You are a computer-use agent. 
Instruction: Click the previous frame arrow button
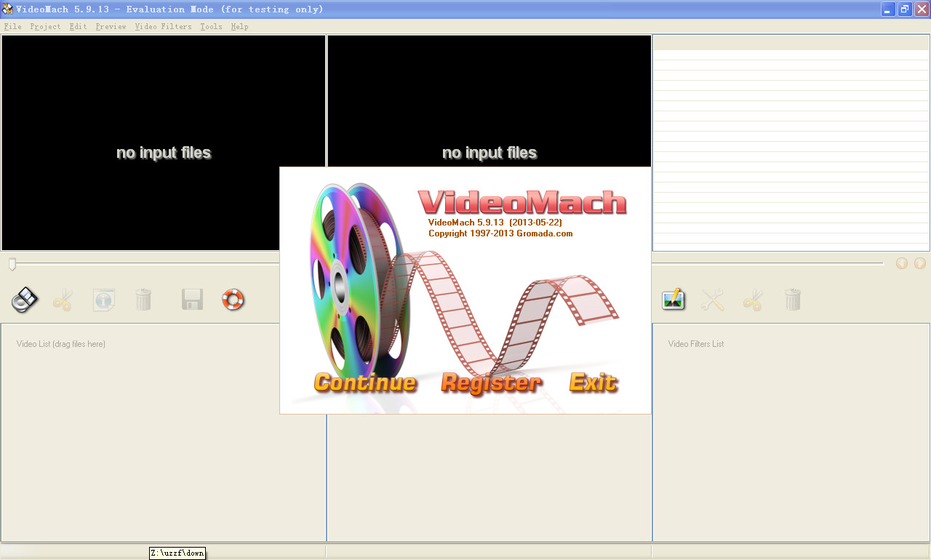(x=902, y=263)
